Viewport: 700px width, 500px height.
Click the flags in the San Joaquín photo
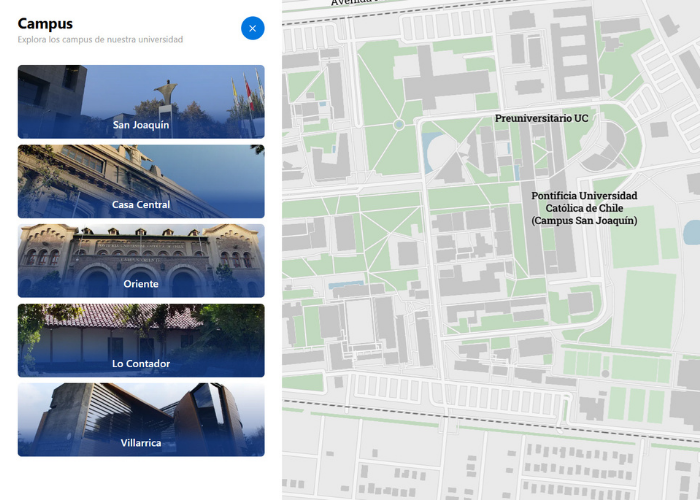coord(243,92)
